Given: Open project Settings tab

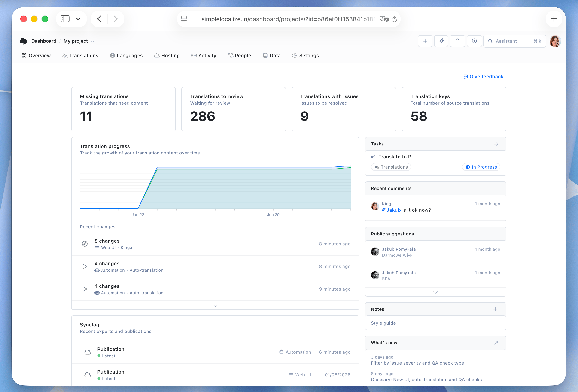Looking at the screenshot, I should tap(305, 56).
